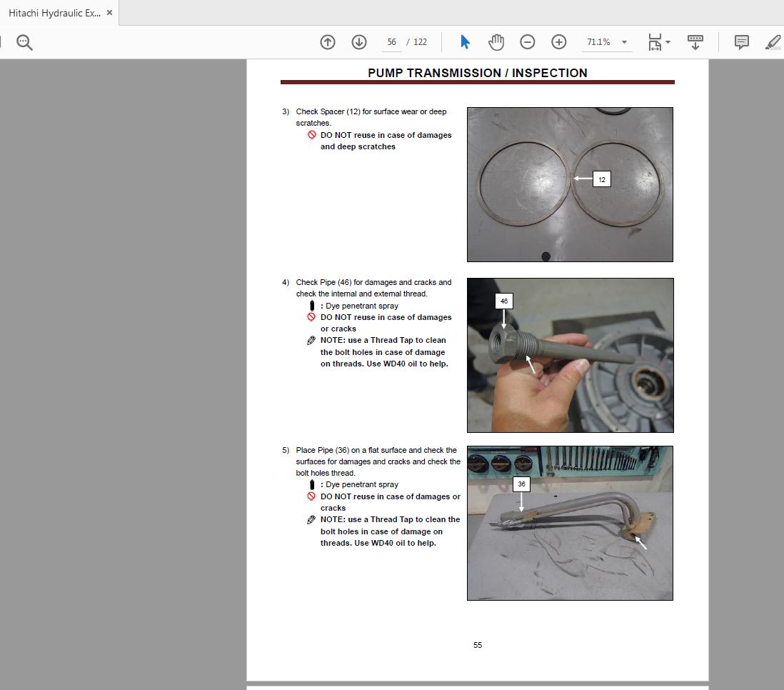Click the find text magnifier icon
The height and width of the screenshot is (690, 784).
click(24, 42)
